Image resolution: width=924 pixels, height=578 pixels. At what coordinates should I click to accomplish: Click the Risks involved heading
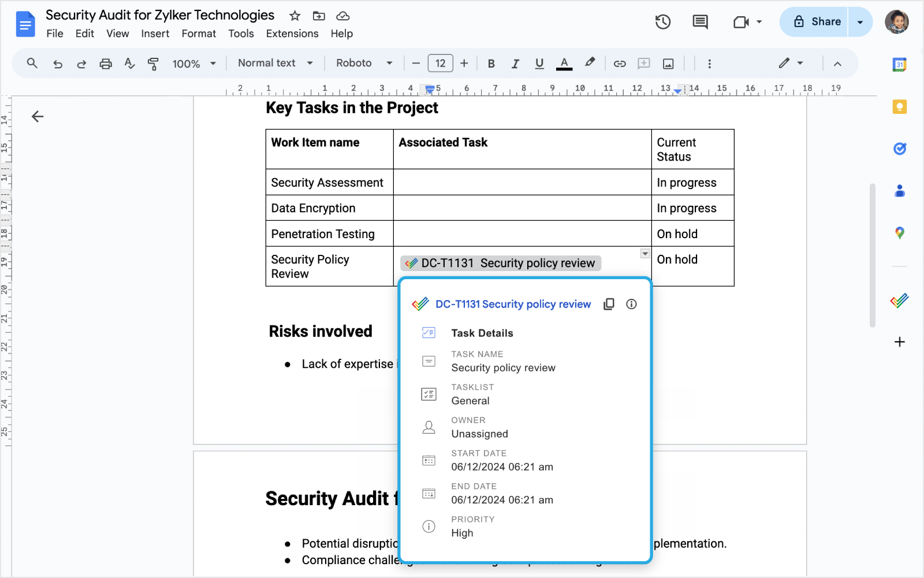[321, 331]
